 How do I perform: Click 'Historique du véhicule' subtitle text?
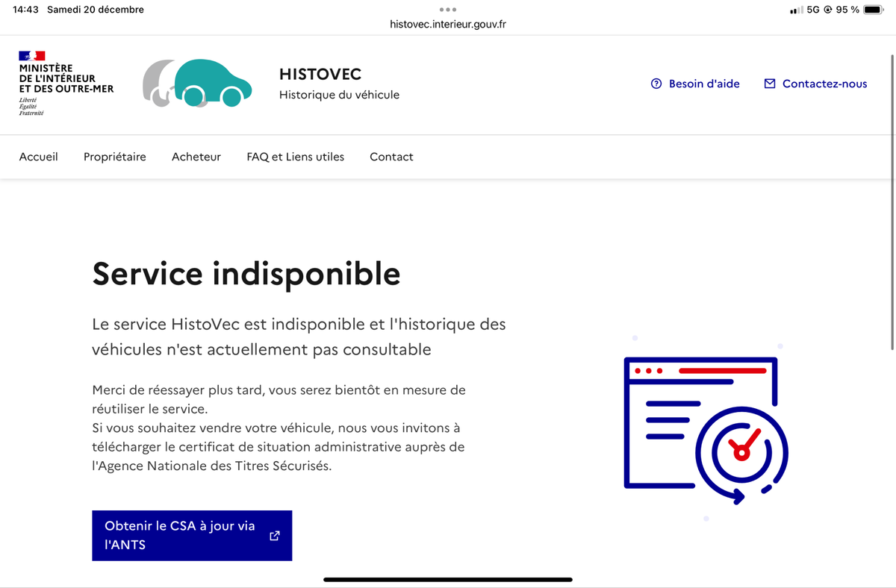[339, 95]
